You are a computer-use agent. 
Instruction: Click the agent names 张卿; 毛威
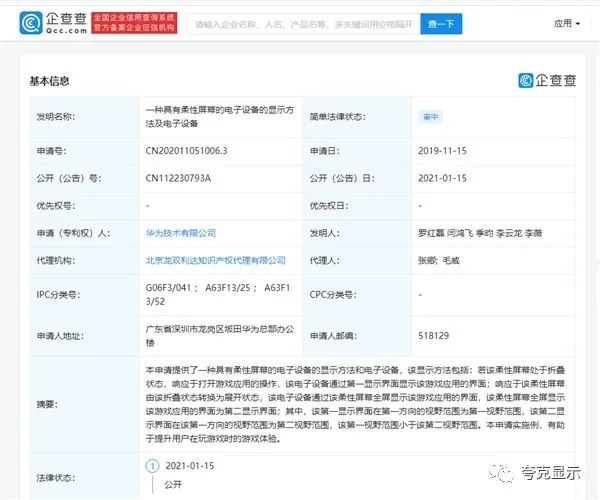pos(439,261)
